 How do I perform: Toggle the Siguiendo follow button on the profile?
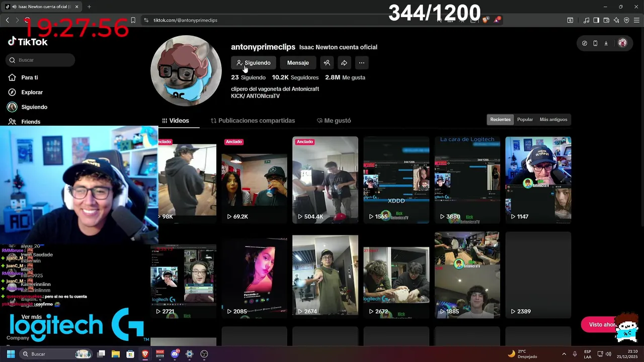point(254,63)
